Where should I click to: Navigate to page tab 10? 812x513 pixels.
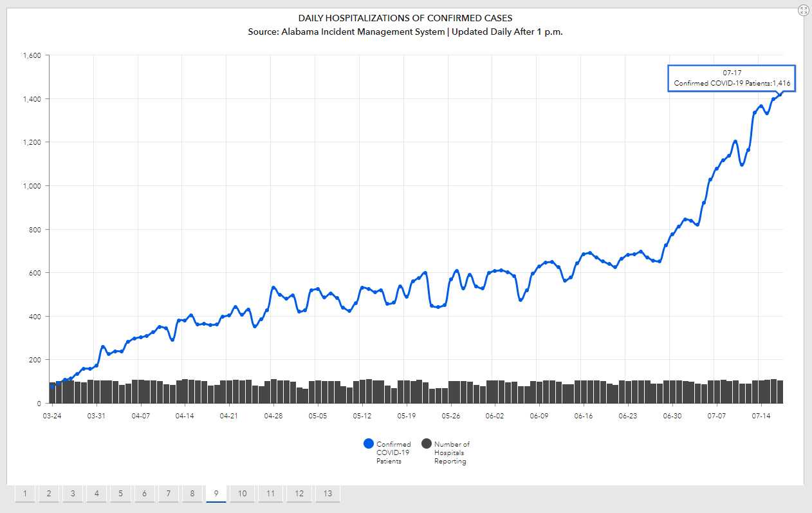pos(242,494)
